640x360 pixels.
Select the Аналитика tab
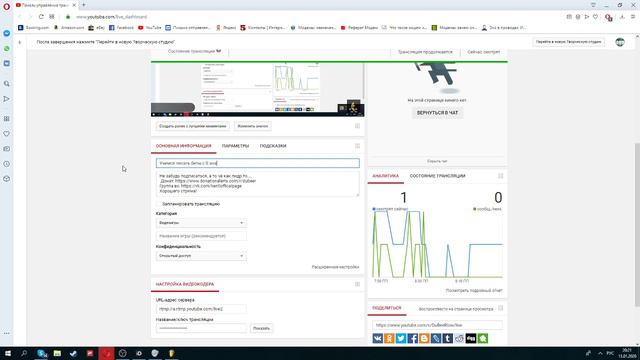386,176
